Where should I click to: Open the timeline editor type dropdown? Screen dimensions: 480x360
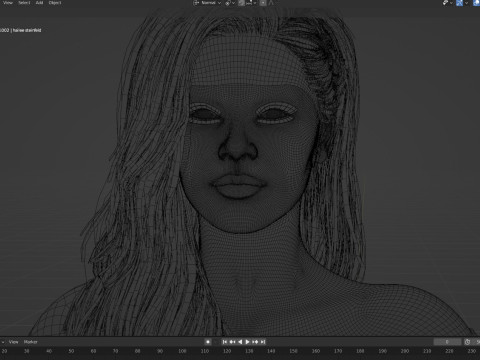(3, 342)
